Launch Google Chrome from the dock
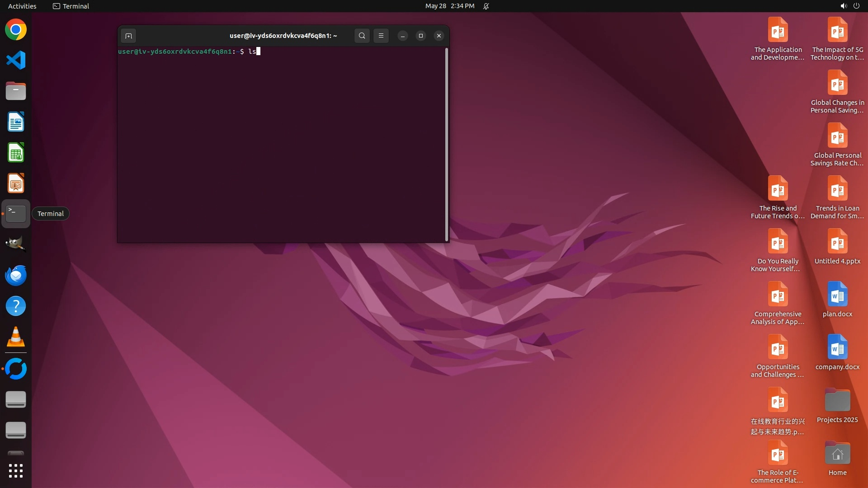Image resolution: width=868 pixels, height=488 pixels. (16, 30)
